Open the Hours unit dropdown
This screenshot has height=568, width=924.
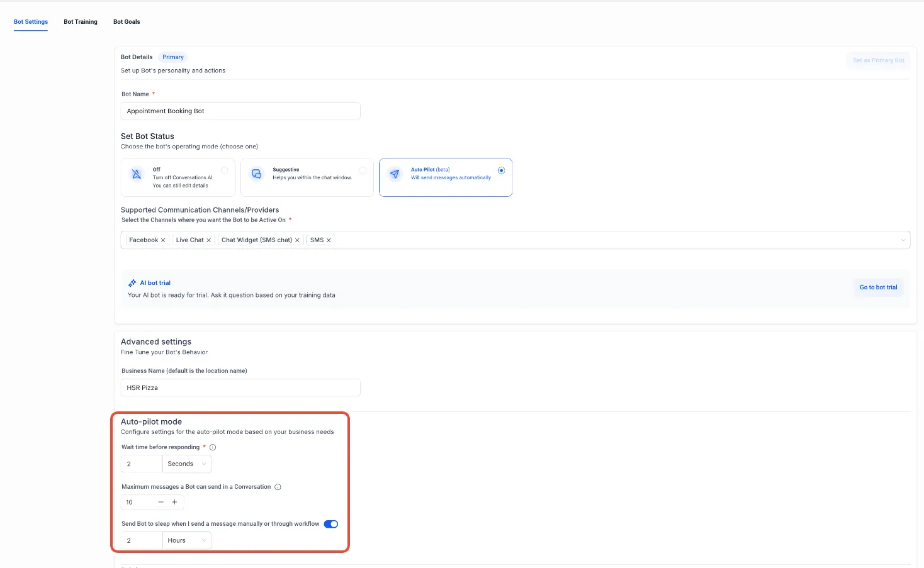point(187,541)
